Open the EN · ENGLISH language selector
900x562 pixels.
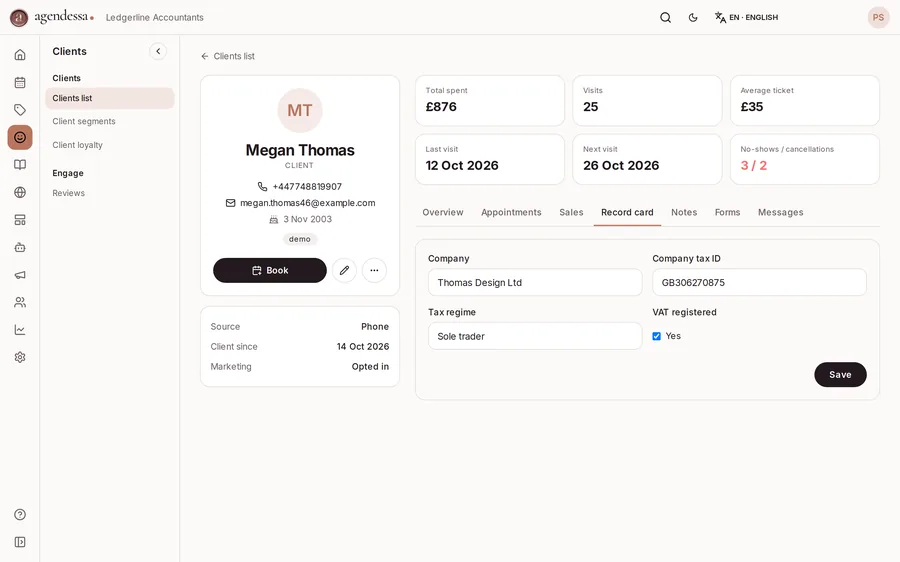(x=746, y=17)
